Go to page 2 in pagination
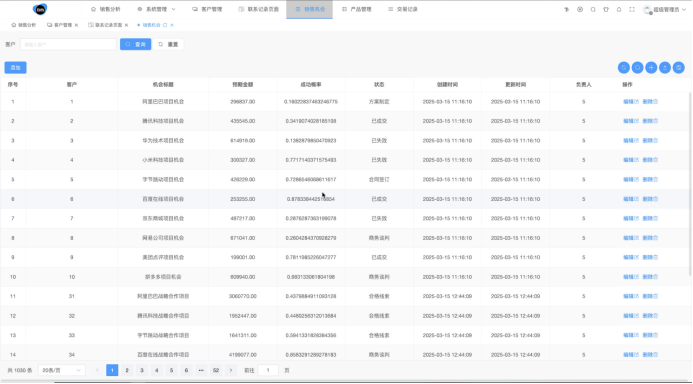The width and height of the screenshot is (693, 384). (127, 370)
